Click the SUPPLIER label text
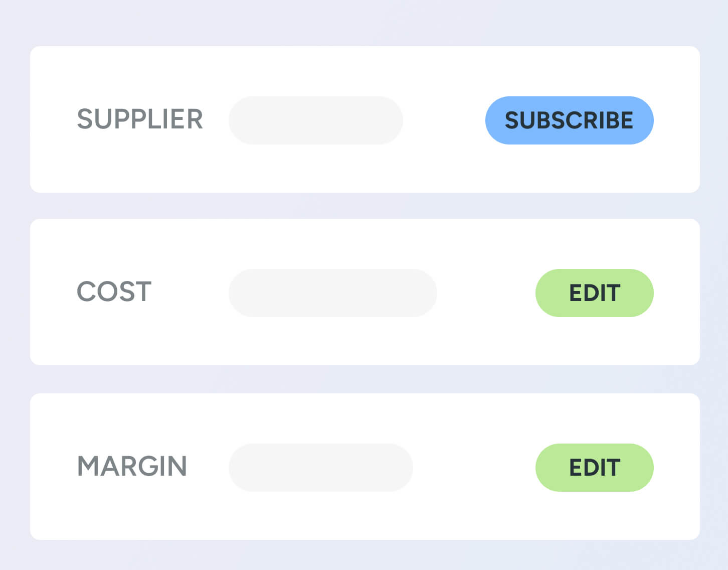The width and height of the screenshot is (728, 570). tap(140, 119)
